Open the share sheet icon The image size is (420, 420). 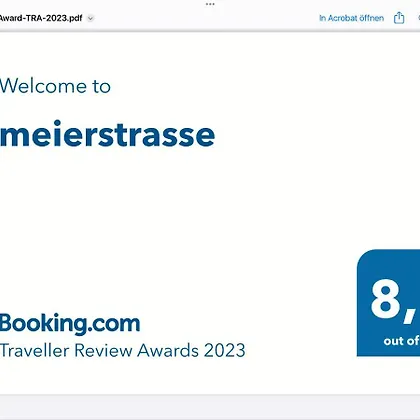(399, 18)
